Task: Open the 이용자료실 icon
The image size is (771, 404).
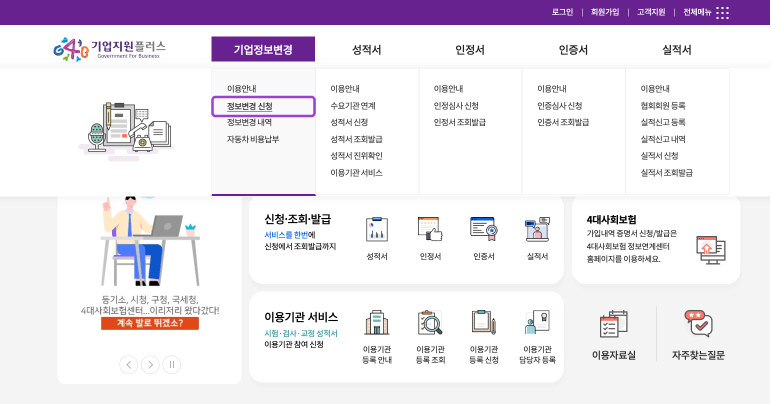Action: pos(613,326)
